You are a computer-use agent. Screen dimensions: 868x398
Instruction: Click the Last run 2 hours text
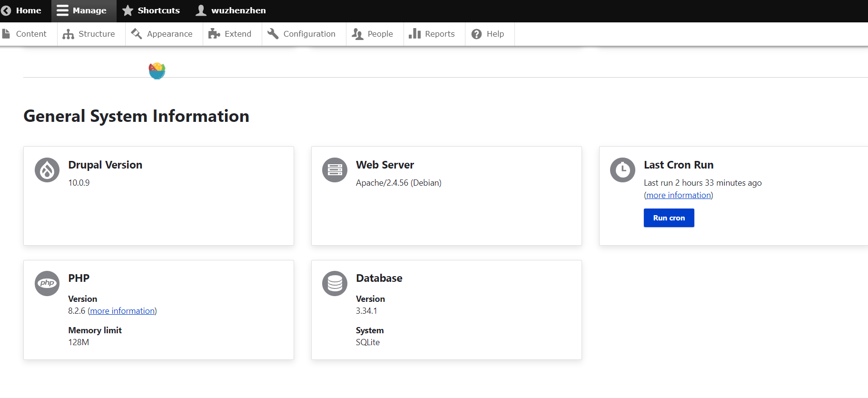point(703,183)
